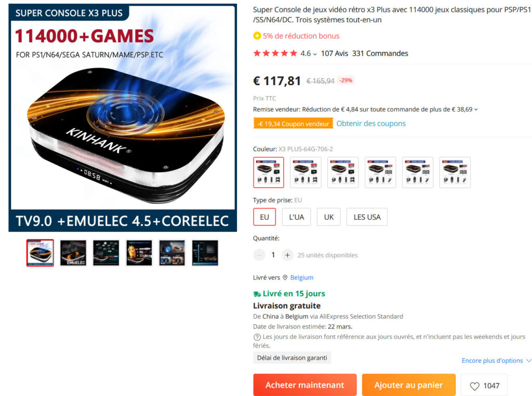The image size is (532, 396).
Task: Decrease quantity with the minus button
Action: pos(259,255)
